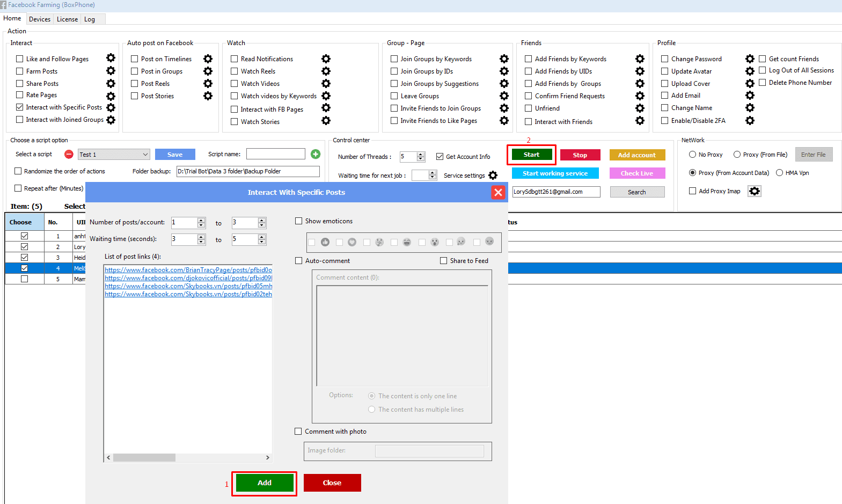Open settings gear for Upload Cover
The width and height of the screenshot is (842, 504).
tap(750, 84)
